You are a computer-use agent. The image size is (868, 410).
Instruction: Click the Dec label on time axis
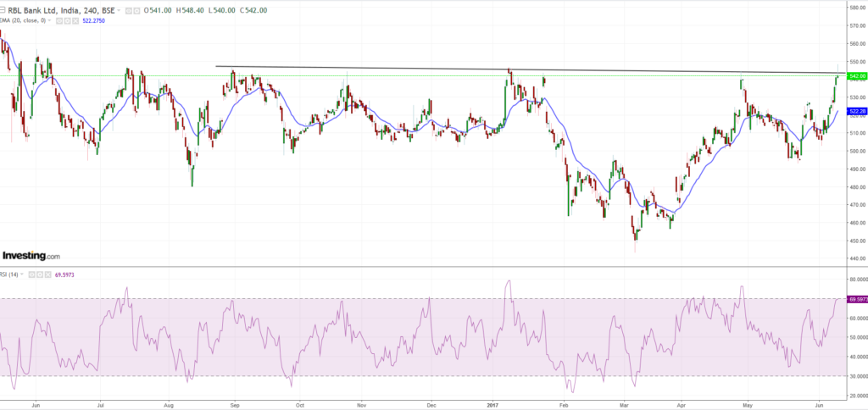pos(431,404)
